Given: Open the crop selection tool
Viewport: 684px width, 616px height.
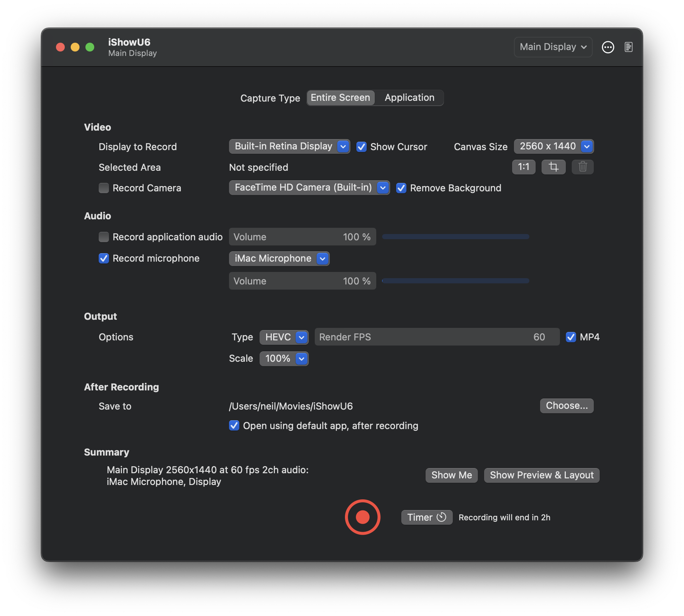Looking at the screenshot, I should [x=553, y=167].
